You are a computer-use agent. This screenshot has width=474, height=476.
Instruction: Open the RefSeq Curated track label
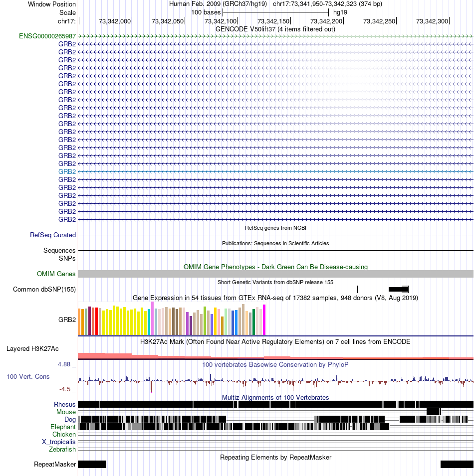[x=53, y=235]
